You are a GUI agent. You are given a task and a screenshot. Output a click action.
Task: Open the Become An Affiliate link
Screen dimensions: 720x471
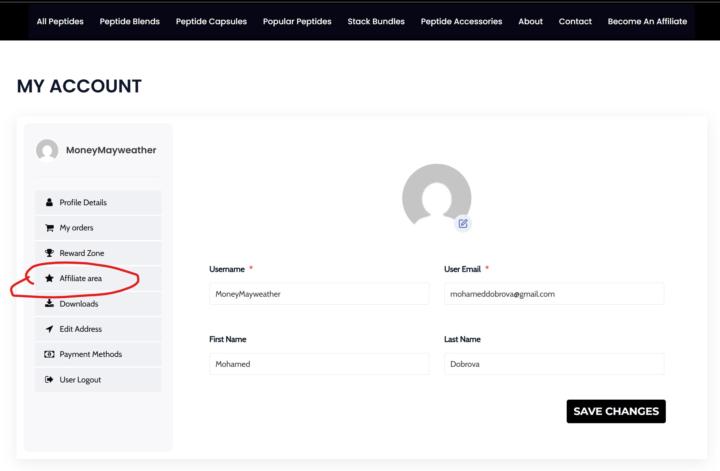click(x=647, y=22)
